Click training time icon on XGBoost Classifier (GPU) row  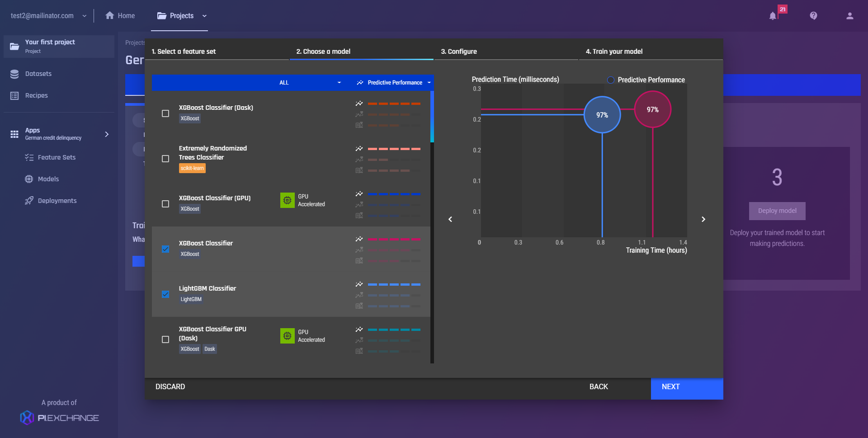(359, 205)
